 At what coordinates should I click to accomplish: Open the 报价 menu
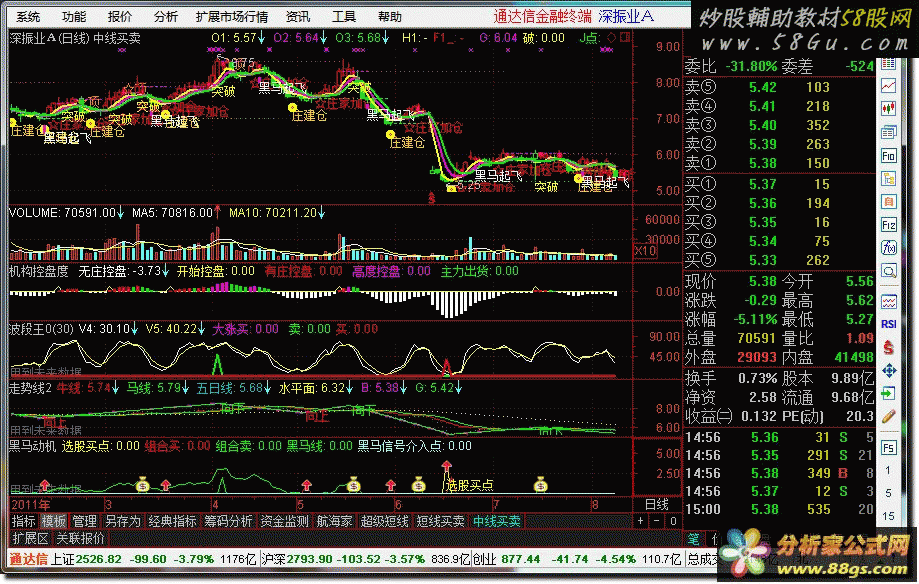(120, 16)
